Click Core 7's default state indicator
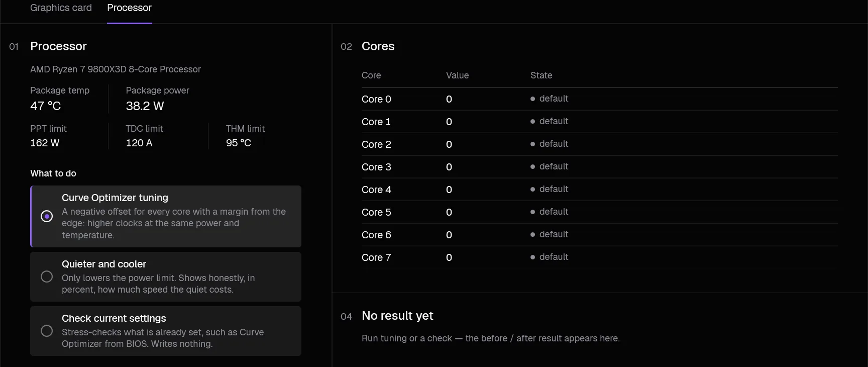Viewport: 868px width, 367px height. pyautogui.click(x=550, y=257)
